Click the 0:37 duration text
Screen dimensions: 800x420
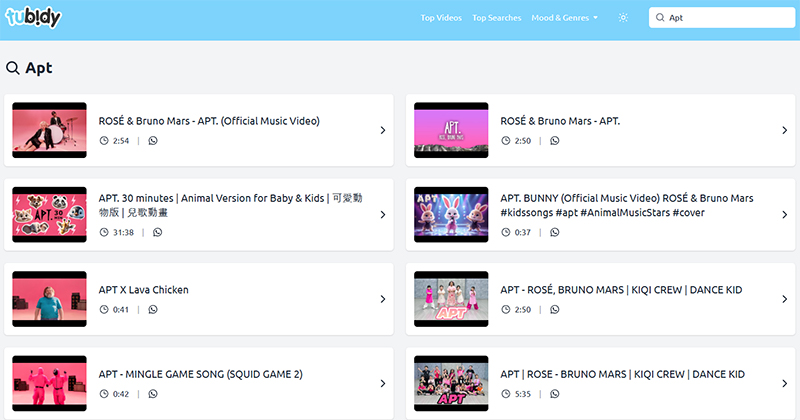point(522,233)
